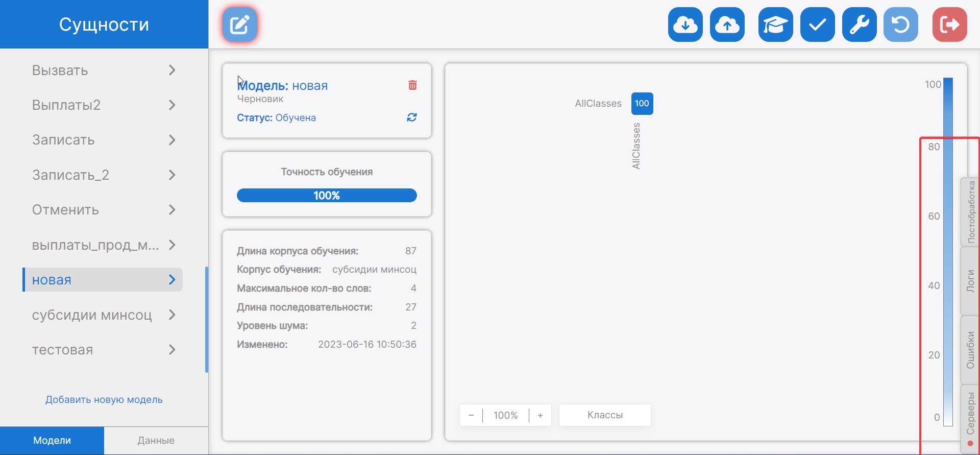
Task: Select the Записать_2 model in list
Action: pyautogui.click(x=70, y=175)
